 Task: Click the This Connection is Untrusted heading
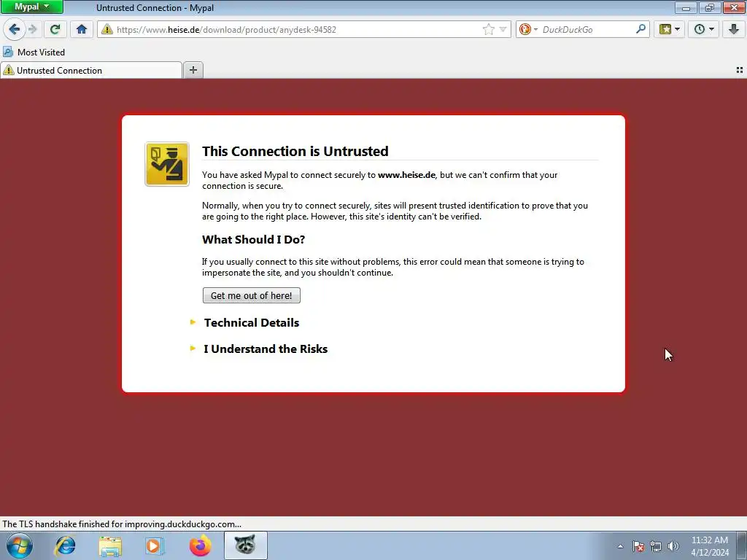coord(295,151)
